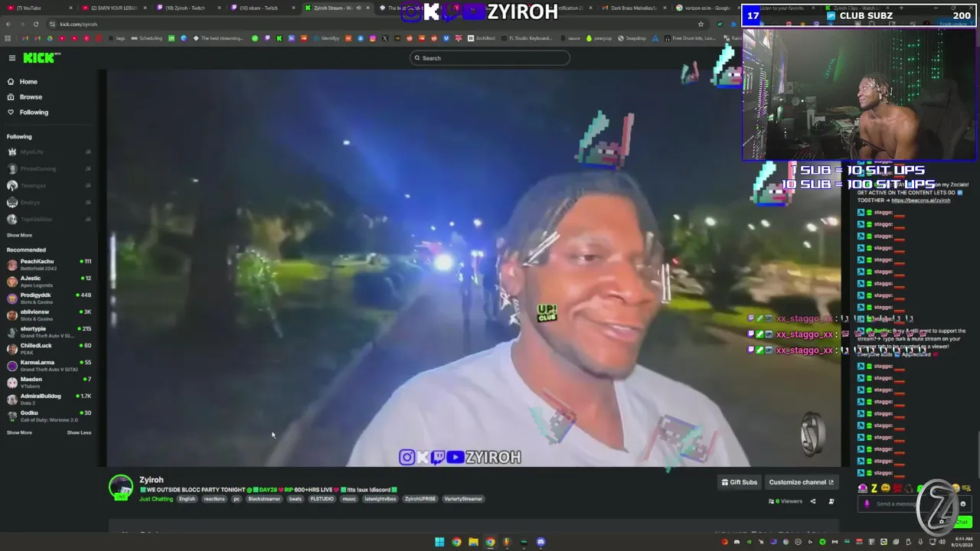980x551 pixels.
Task: Select the reactions tag
Action: coord(214,499)
